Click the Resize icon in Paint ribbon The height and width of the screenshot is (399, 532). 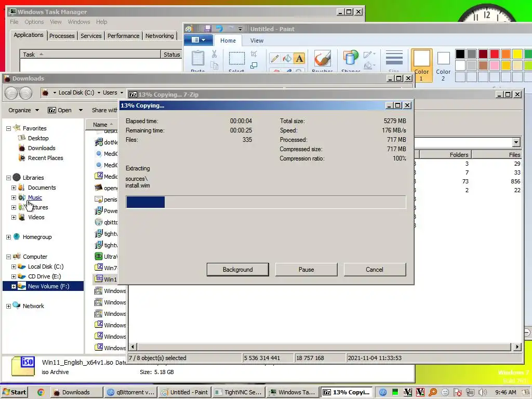254,65
